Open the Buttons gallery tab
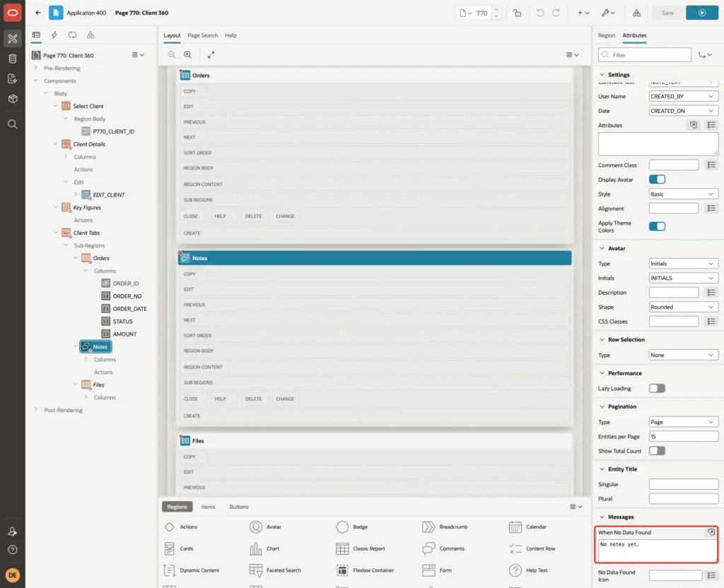724x588 pixels. click(239, 507)
